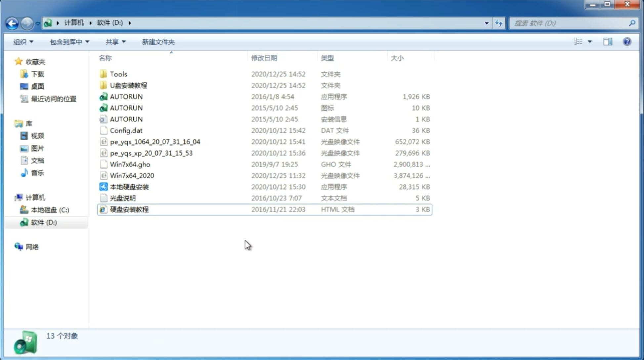Click 新建文件夹 button
This screenshot has width=644, height=360.
click(x=158, y=42)
